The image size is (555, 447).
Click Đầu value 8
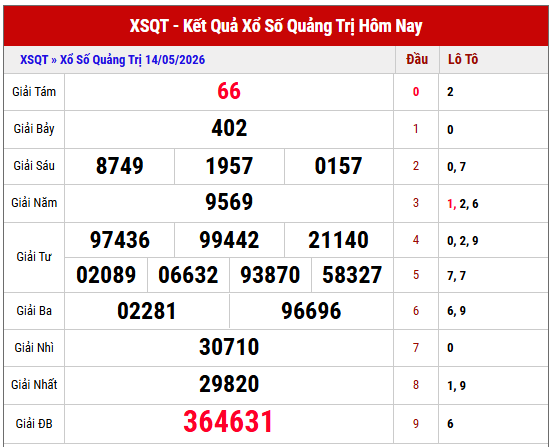[416, 385]
